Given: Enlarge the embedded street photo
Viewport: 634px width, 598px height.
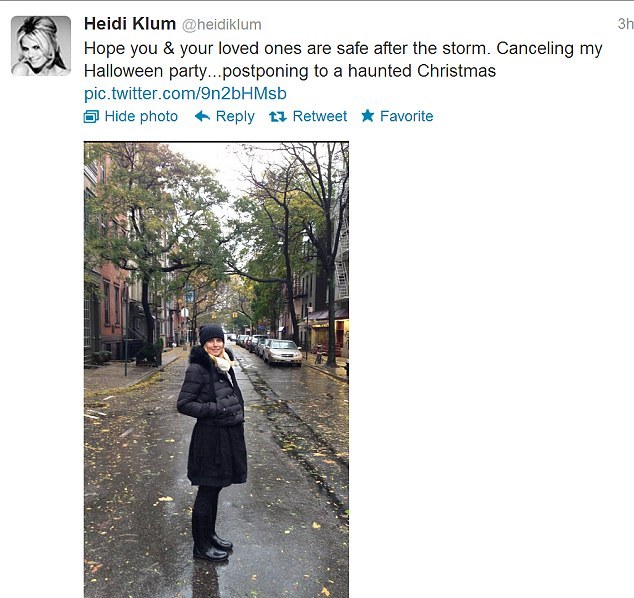Looking at the screenshot, I should 216,370.
